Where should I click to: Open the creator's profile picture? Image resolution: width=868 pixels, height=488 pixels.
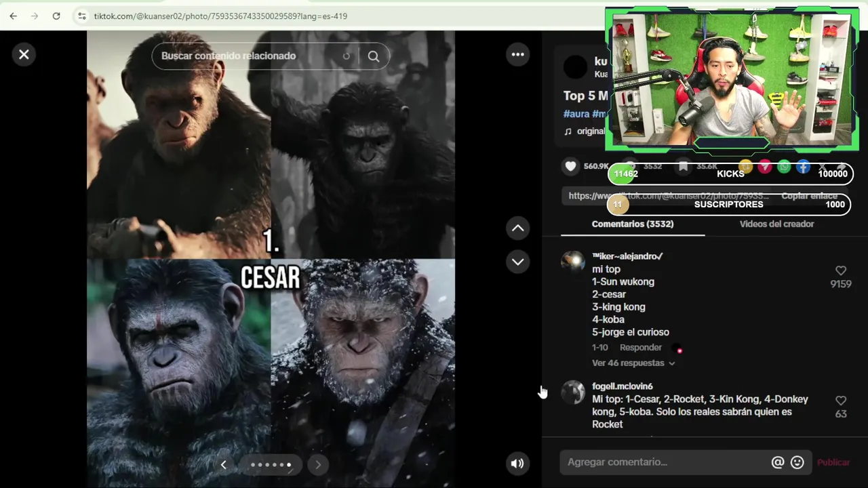click(x=576, y=67)
